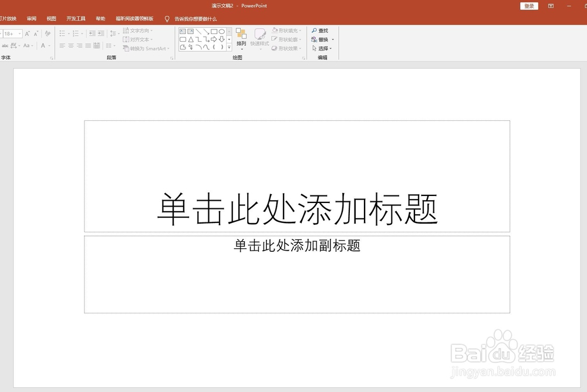This screenshot has height=392, width=587.
Task: Apply distributed alignment to the text
Action: click(x=97, y=46)
